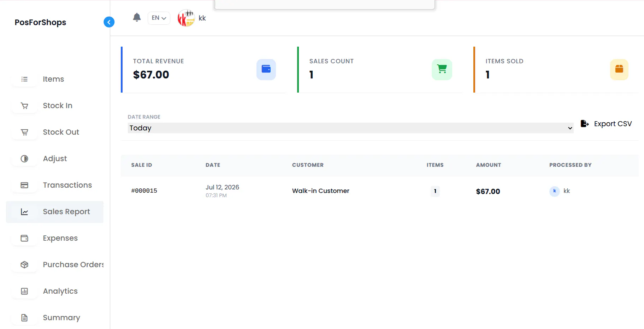The height and width of the screenshot is (329, 644).
Task: Click the PROCESSED BY column header
Action: click(x=570, y=165)
